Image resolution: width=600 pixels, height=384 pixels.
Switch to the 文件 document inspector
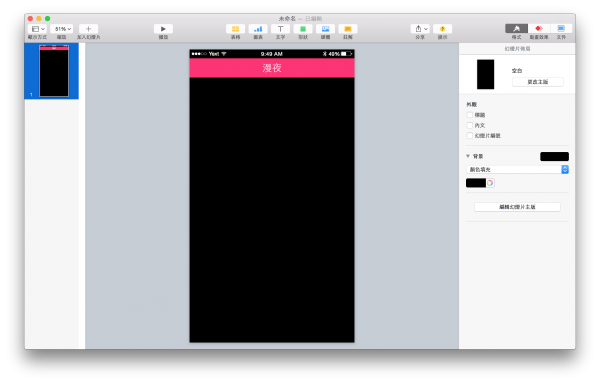coord(561,29)
